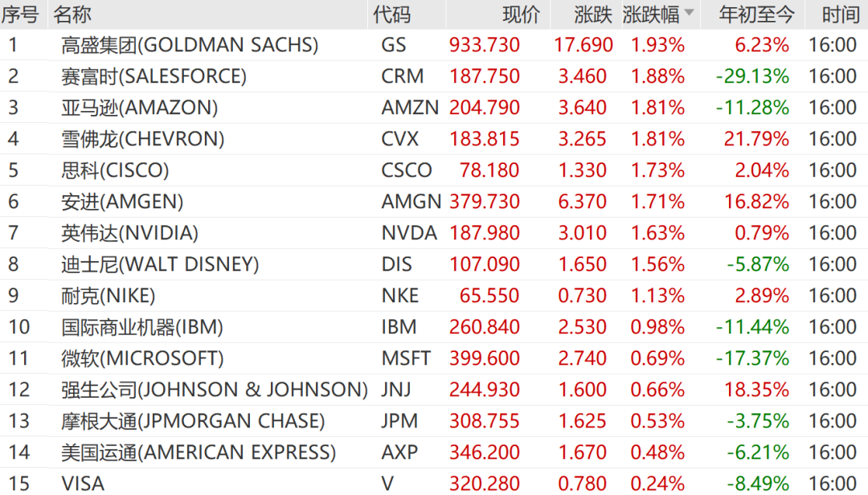The height and width of the screenshot is (495, 868).
Task: Click the 时间 column header
Action: coord(840,14)
